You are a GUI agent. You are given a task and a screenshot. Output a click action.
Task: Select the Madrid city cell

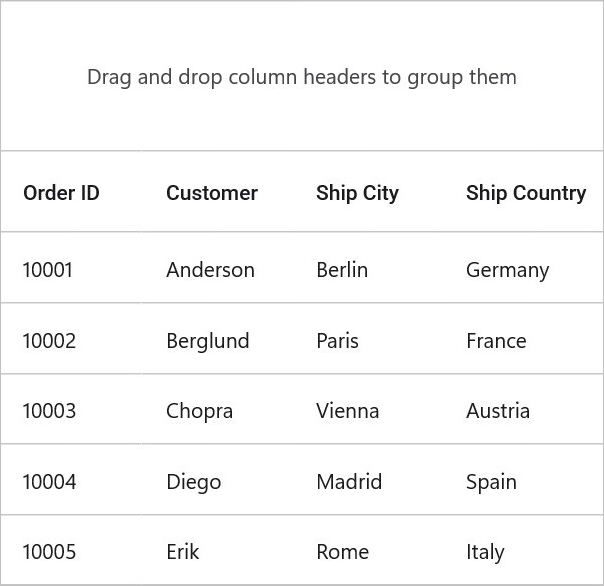click(349, 482)
